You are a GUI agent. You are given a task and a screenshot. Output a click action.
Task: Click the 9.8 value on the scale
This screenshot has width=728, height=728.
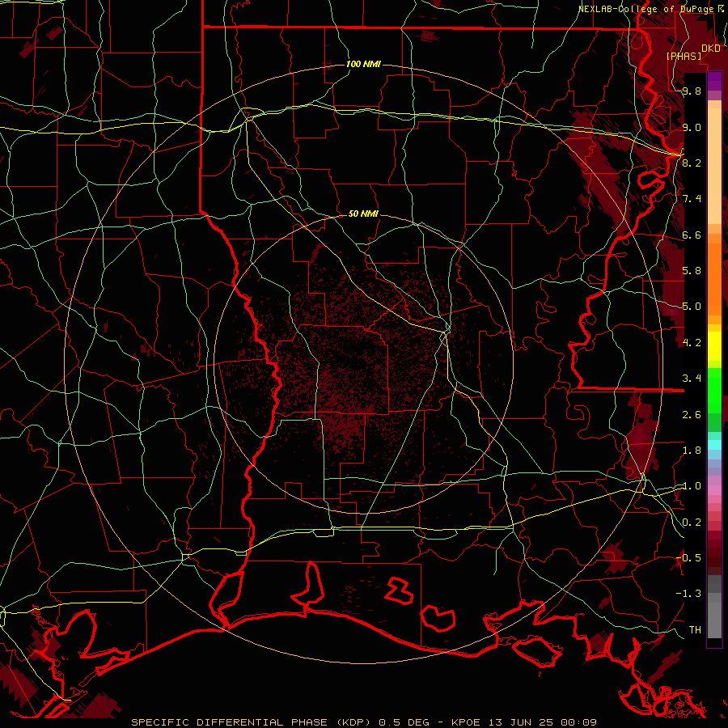(692, 91)
